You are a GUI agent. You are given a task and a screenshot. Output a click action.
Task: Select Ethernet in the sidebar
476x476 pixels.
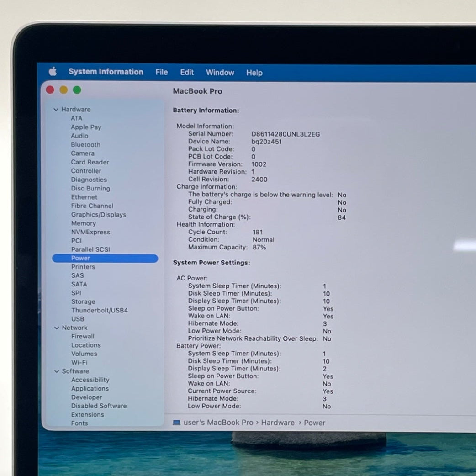[84, 197]
